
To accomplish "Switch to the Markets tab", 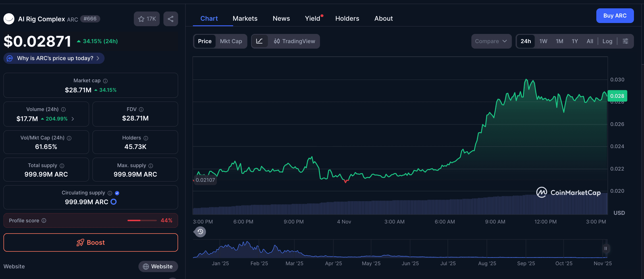I will pyautogui.click(x=245, y=18).
